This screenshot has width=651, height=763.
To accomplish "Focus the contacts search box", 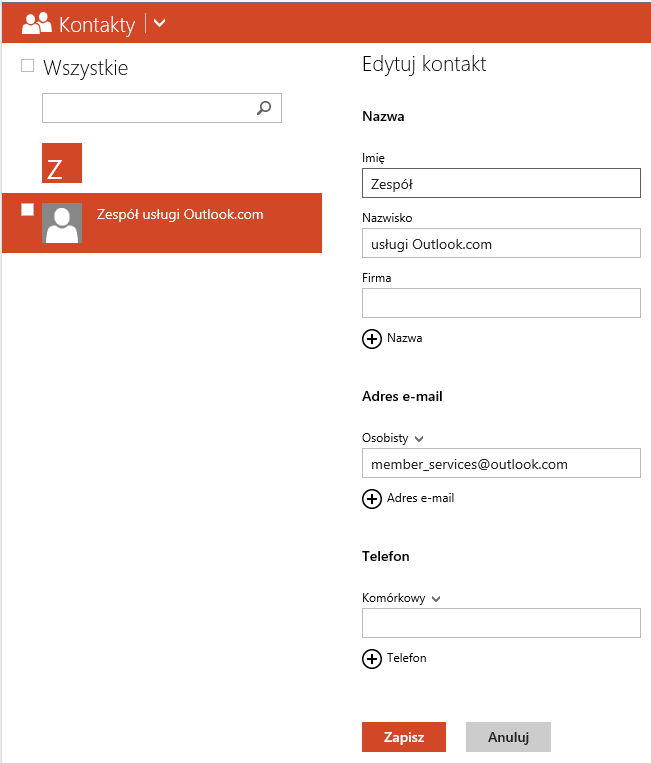I will coord(148,108).
